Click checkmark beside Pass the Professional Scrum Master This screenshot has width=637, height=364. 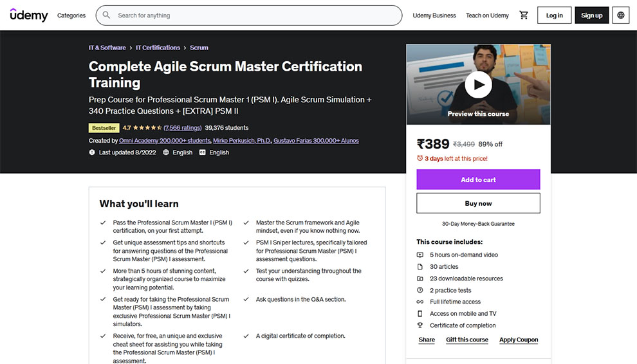click(x=103, y=223)
